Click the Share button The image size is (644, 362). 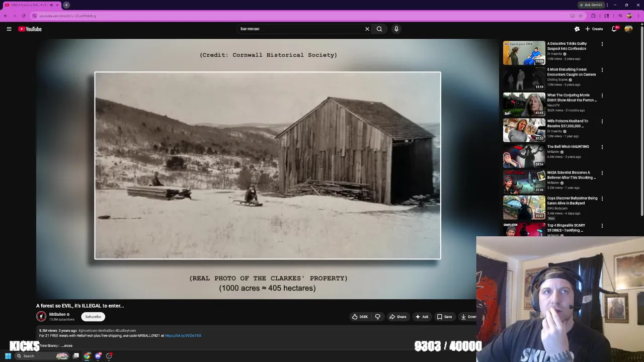tap(397, 317)
